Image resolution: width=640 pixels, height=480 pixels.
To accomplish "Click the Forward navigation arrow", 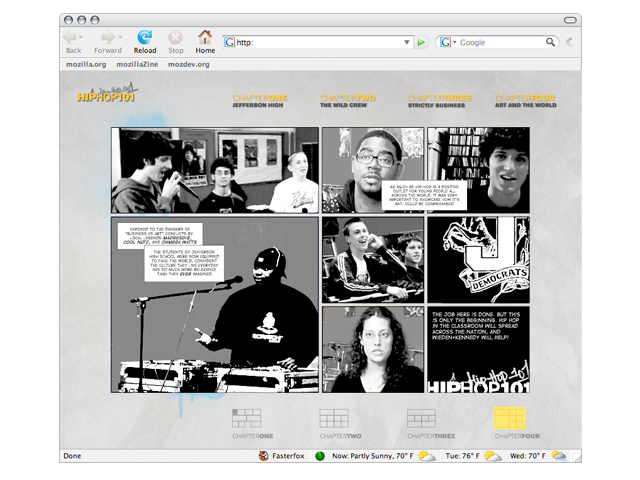I will tap(108, 38).
